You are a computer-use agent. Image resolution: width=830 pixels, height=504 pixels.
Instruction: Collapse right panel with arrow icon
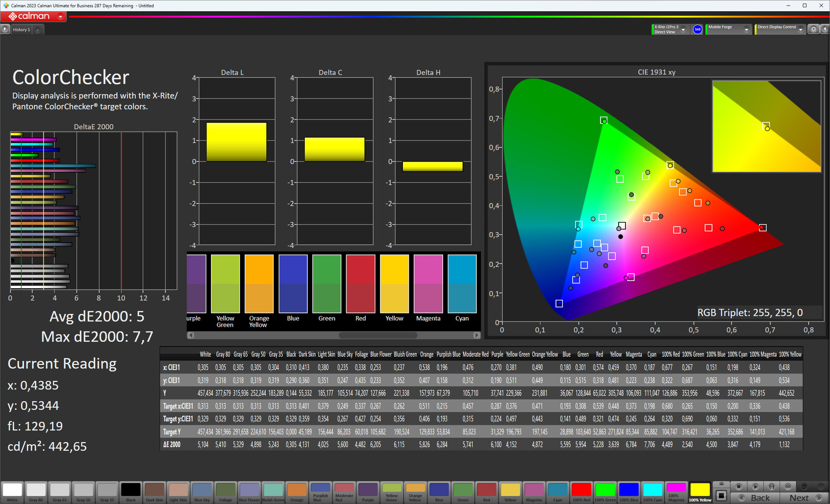[824, 29]
